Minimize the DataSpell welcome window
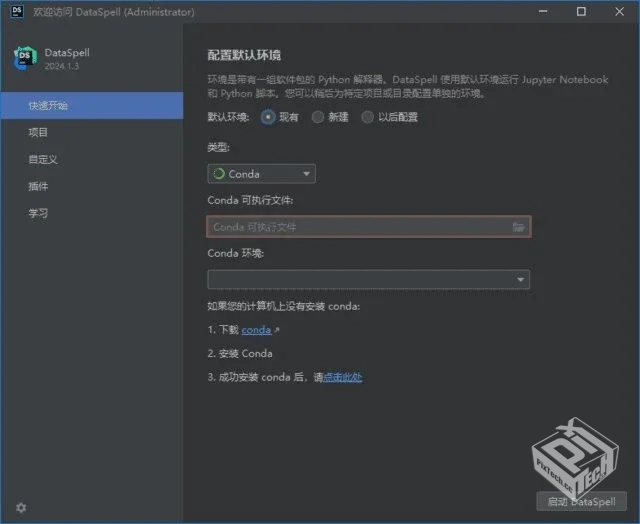Viewport: 640px width, 524px height. (x=543, y=11)
